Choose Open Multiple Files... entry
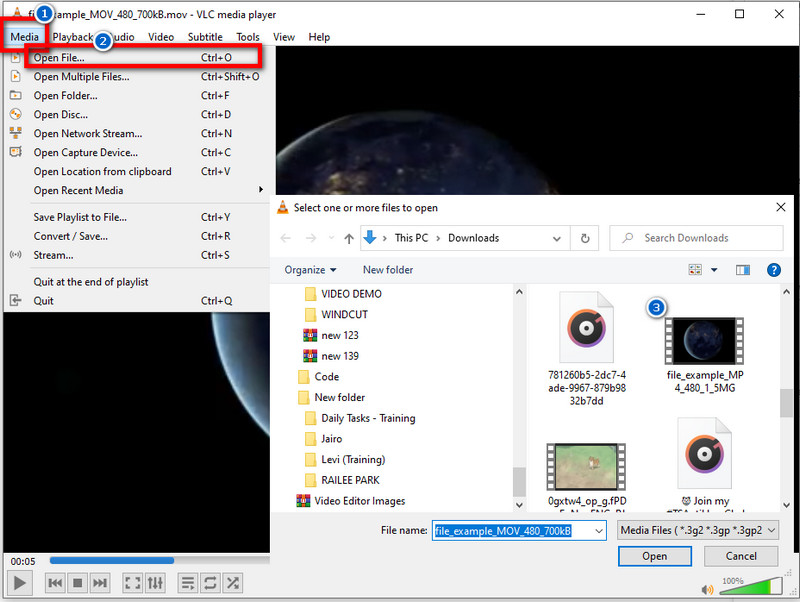This screenshot has width=800, height=602. (137, 77)
